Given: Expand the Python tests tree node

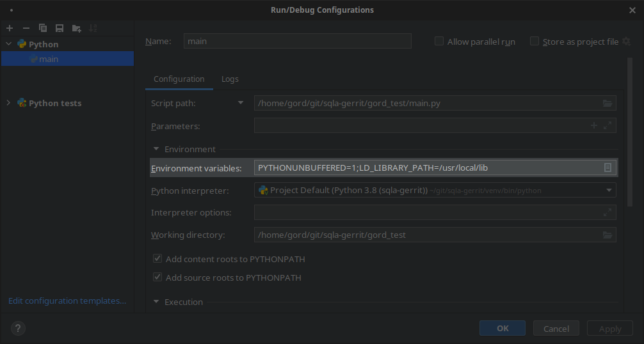Looking at the screenshot, I should [x=8, y=103].
